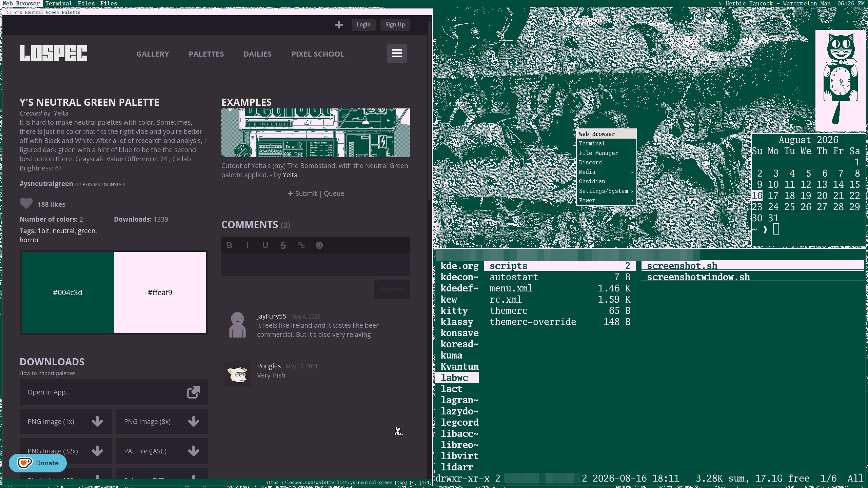Go to the Palettes page
Image resolution: width=868 pixels, height=488 pixels.
coord(206,54)
